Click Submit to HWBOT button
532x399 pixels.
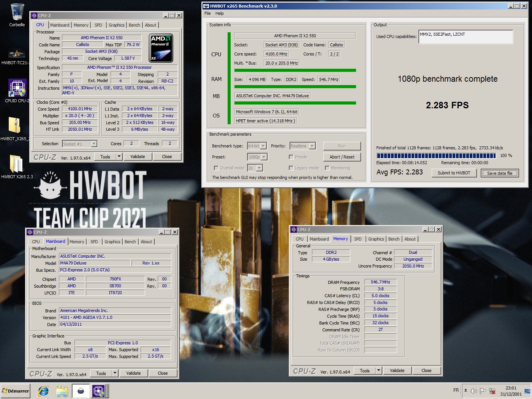454,173
